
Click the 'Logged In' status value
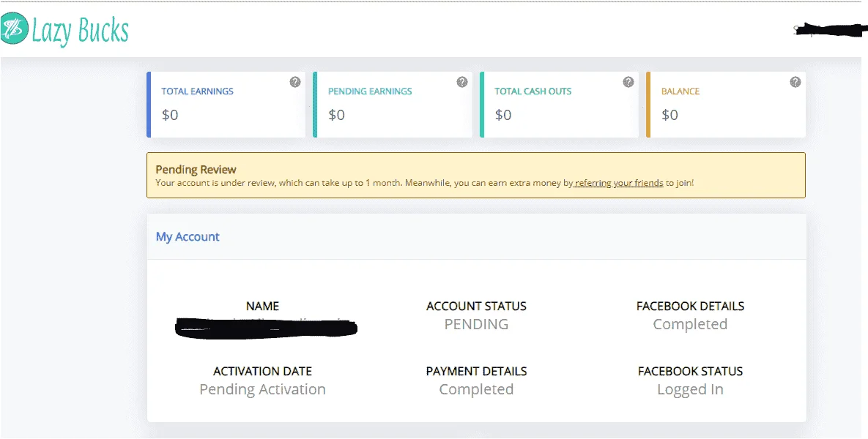point(690,389)
